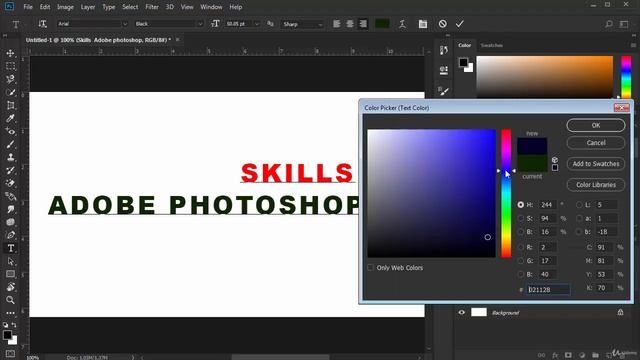The height and width of the screenshot is (360, 640).
Task: Open the Filter menu
Action: [152, 7]
